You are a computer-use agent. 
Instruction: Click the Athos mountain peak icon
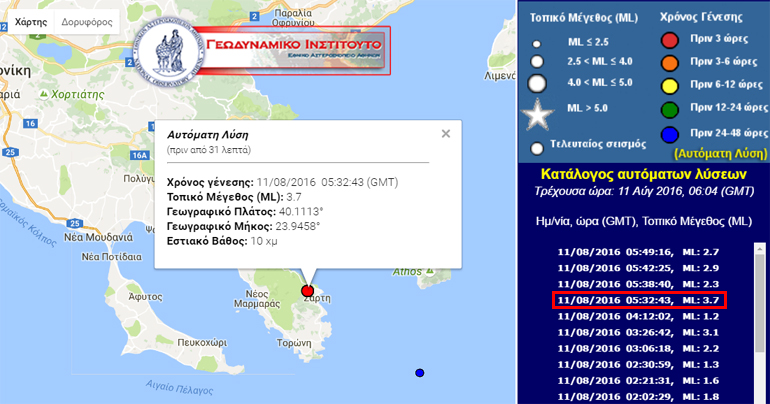pyautogui.click(x=431, y=270)
